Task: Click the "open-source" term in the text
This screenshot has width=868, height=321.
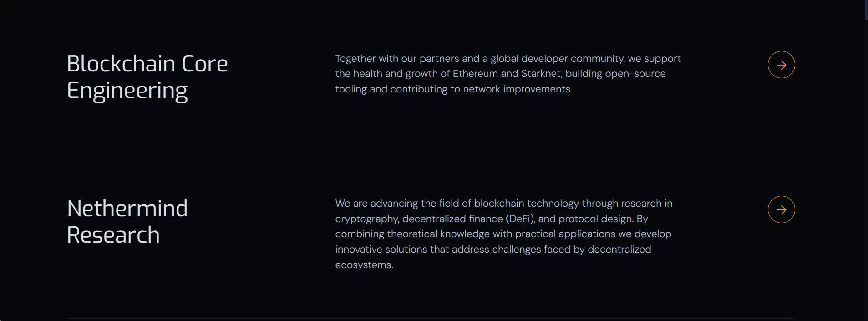Action: pos(635,74)
